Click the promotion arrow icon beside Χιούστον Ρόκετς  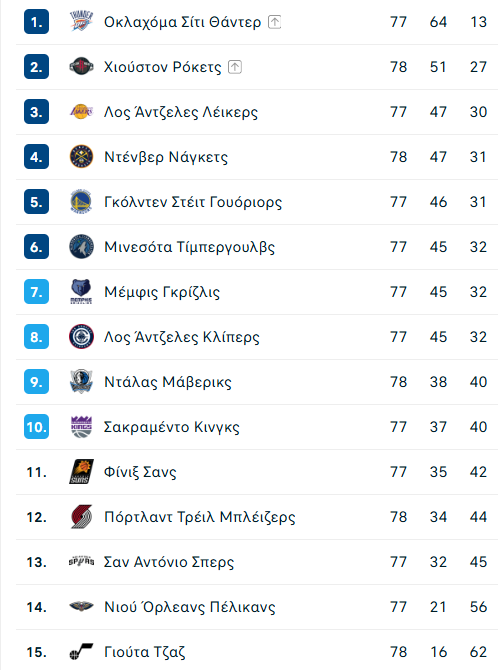click(x=235, y=67)
